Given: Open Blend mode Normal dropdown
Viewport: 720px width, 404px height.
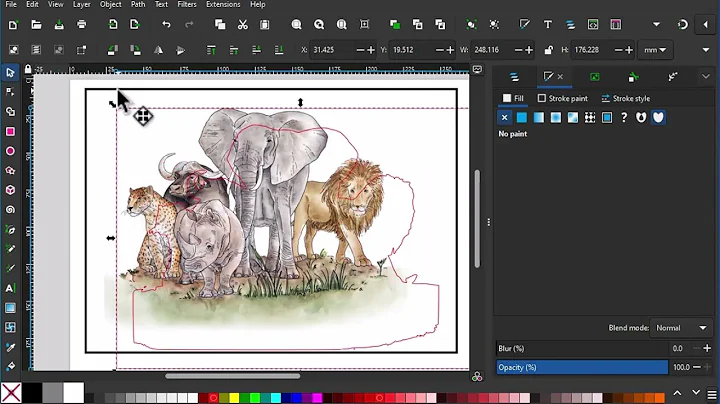Looking at the screenshot, I should pos(681,328).
